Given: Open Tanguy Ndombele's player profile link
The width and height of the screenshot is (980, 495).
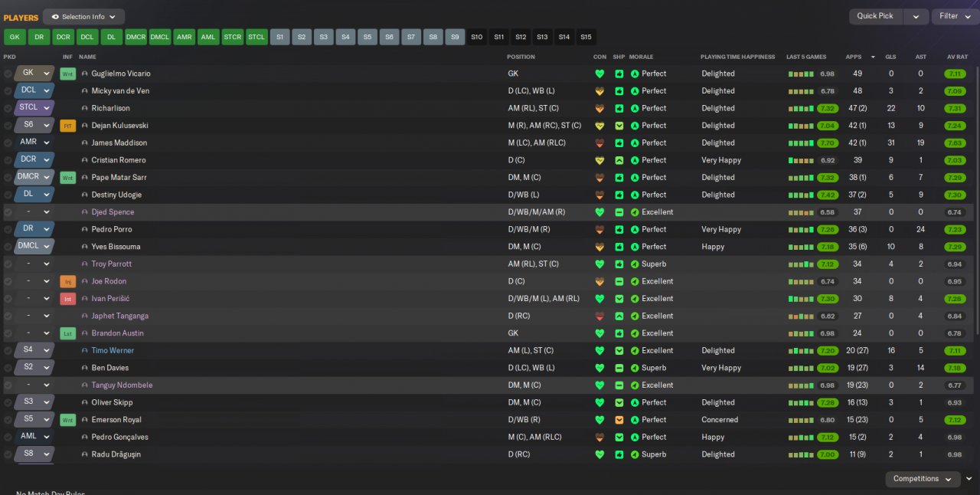Looking at the screenshot, I should point(122,385).
